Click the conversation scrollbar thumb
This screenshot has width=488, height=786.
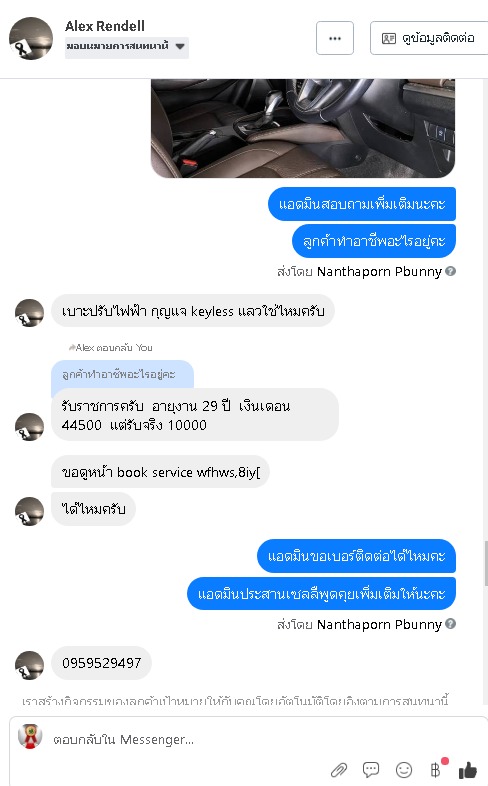[x=485, y=563]
